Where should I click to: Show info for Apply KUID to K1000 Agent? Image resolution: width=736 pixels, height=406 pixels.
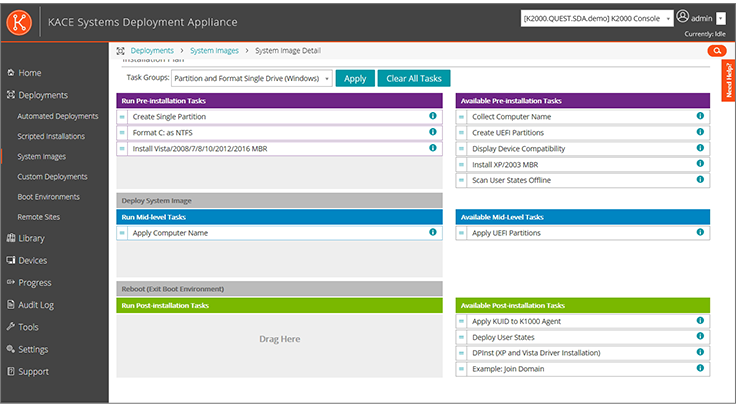700,321
